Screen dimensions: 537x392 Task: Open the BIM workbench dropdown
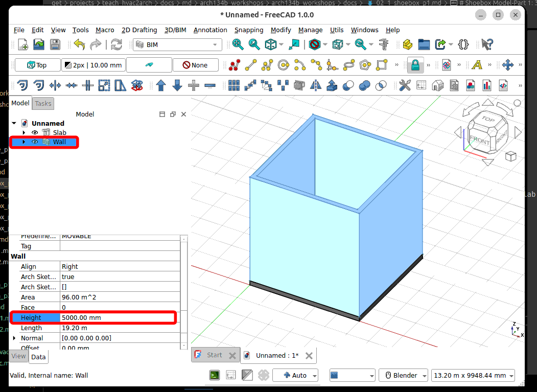(x=177, y=45)
